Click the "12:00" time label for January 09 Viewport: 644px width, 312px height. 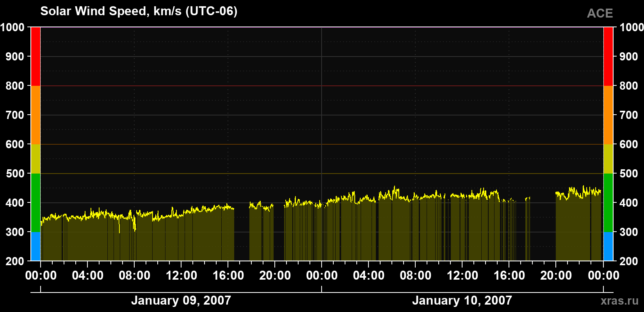[181, 276]
